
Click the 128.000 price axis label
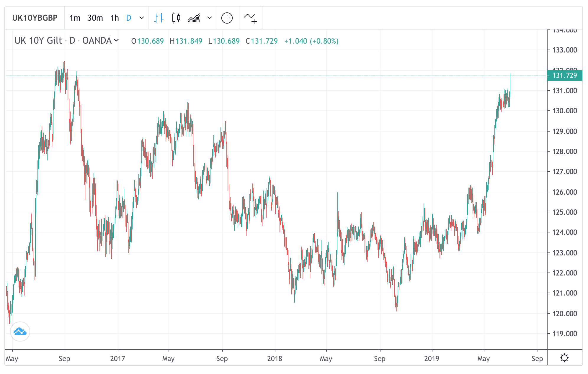(565, 151)
